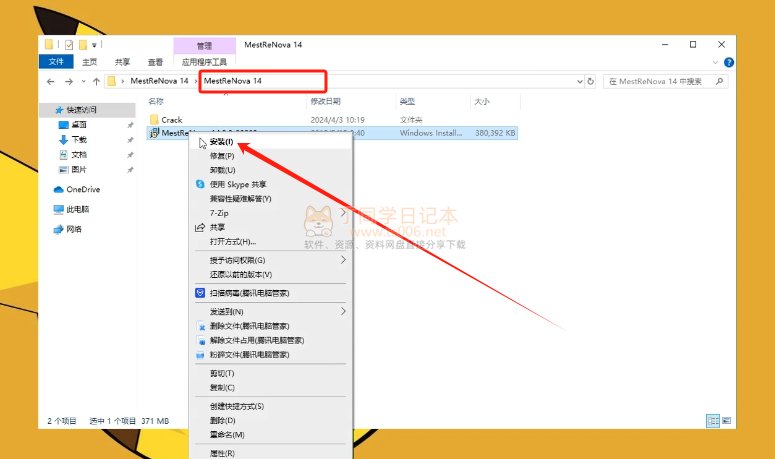This screenshot has width=775, height=459.
Task: Expand the 发送到(N) submenu
Action: pos(271,312)
